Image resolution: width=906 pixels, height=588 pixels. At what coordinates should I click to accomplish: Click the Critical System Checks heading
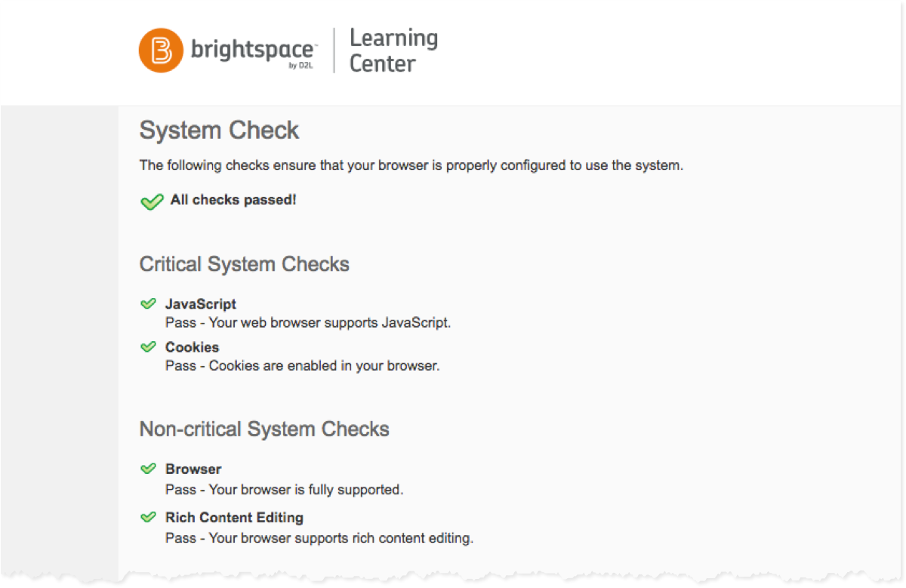coord(244,264)
